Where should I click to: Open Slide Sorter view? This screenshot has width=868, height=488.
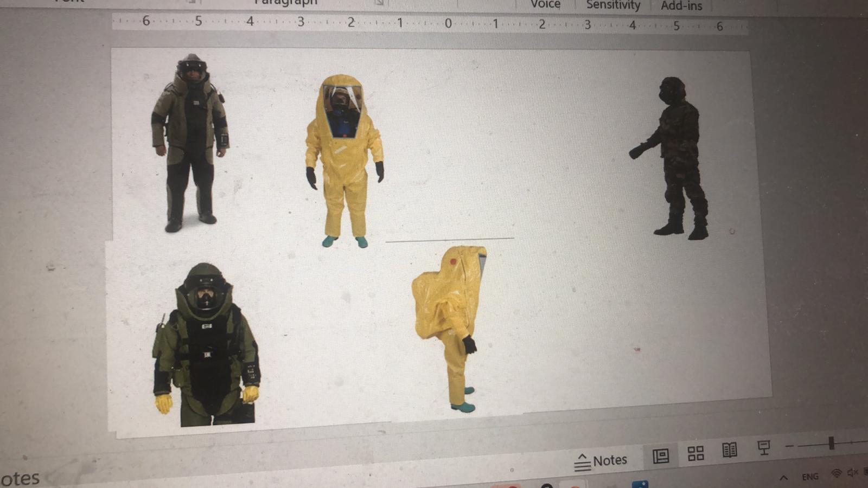coord(695,453)
